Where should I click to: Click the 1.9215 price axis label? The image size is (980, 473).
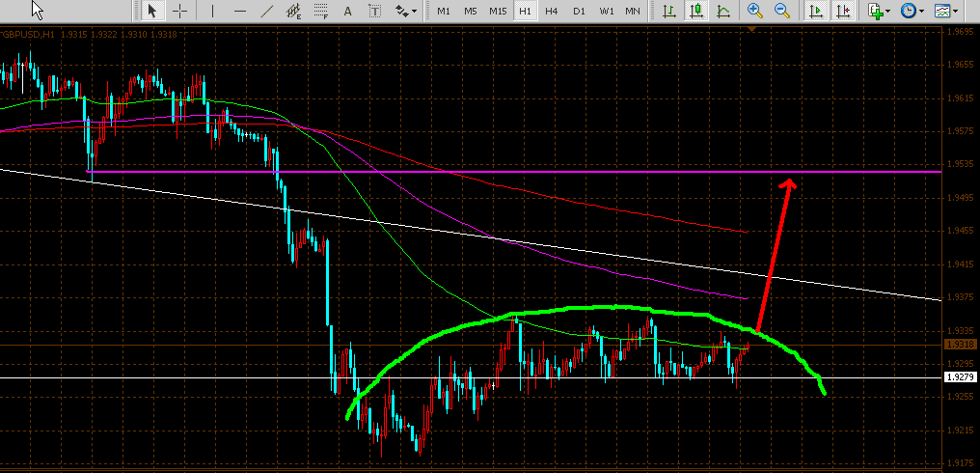point(962,430)
